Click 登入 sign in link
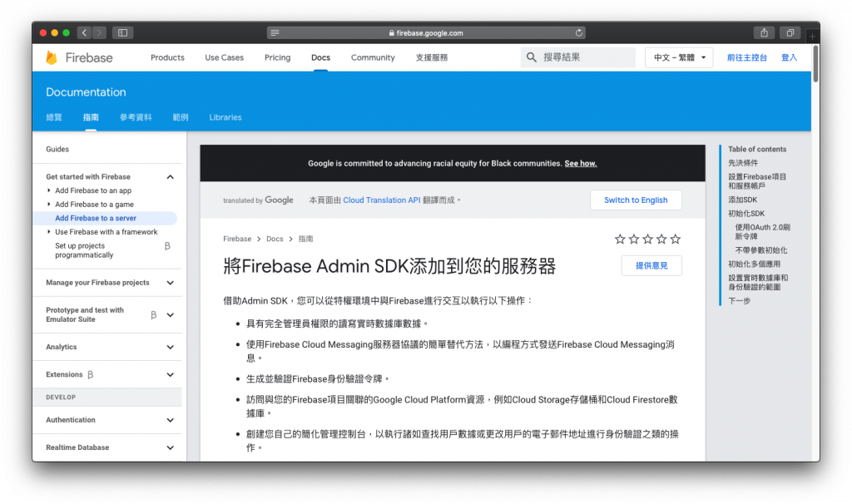This screenshot has height=504, width=852. click(789, 57)
